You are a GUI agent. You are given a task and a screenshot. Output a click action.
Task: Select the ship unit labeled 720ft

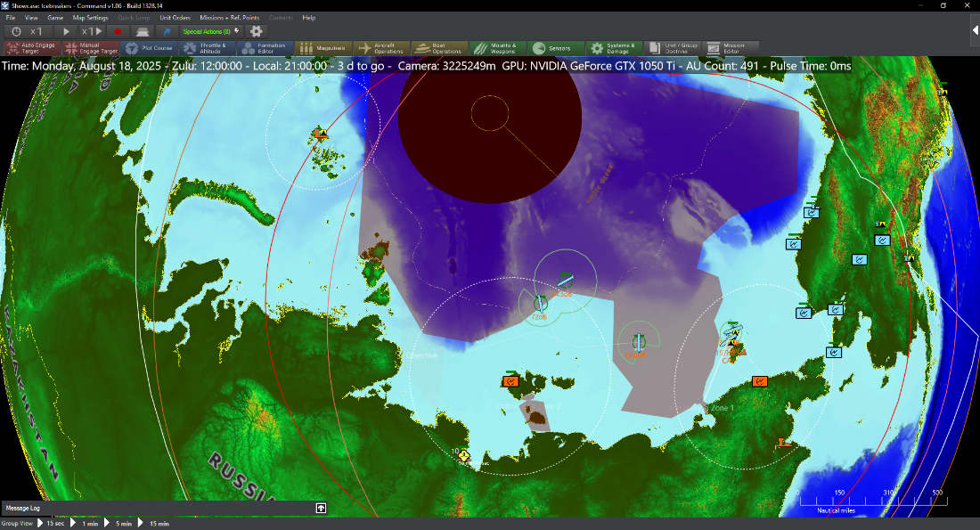tap(540, 304)
